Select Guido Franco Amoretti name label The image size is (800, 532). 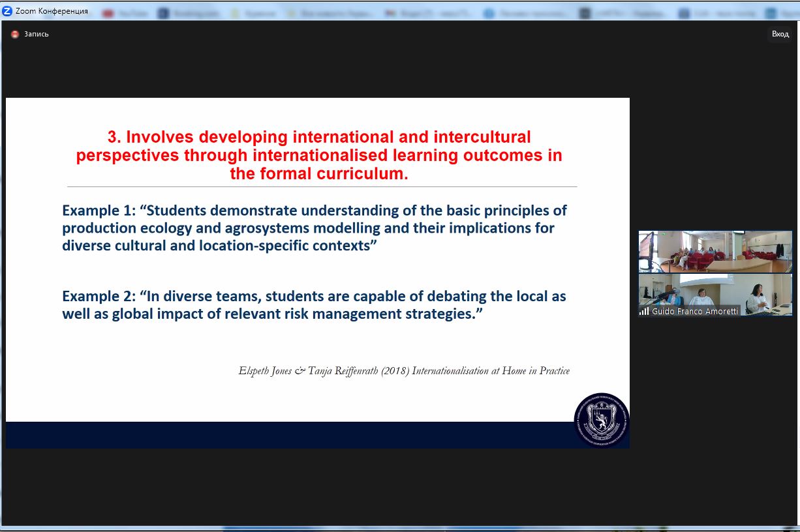tap(695, 312)
